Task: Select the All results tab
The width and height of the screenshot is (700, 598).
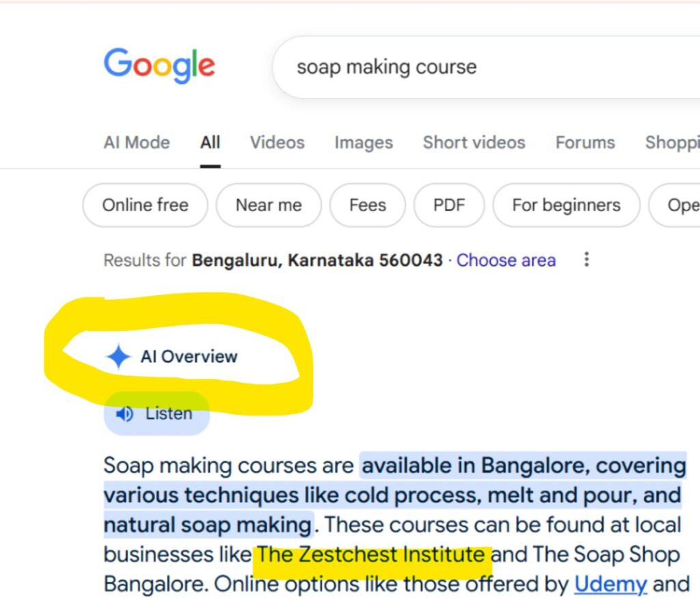Action: pyautogui.click(x=210, y=142)
